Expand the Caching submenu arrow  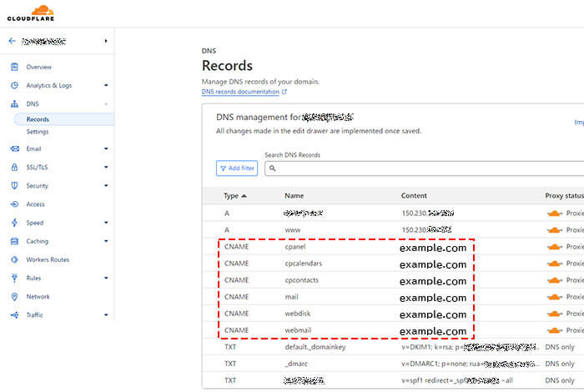(106, 241)
